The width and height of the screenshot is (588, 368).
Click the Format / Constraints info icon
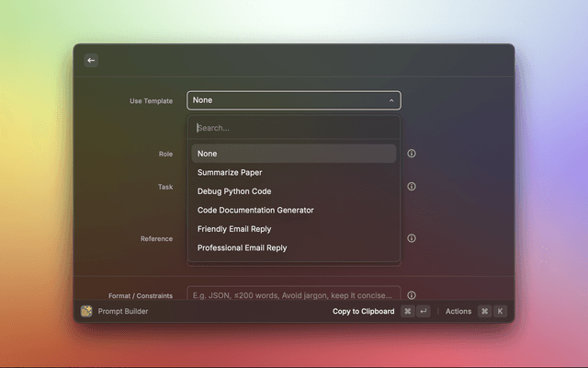[x=412, y=295]
